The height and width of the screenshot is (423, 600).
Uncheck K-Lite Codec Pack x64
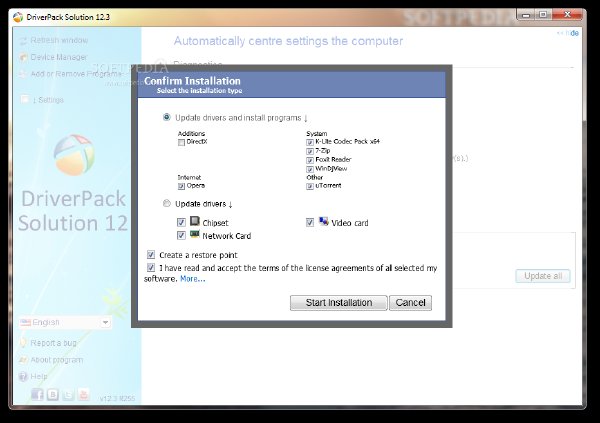pyautogui.click(x=310, y=142)
